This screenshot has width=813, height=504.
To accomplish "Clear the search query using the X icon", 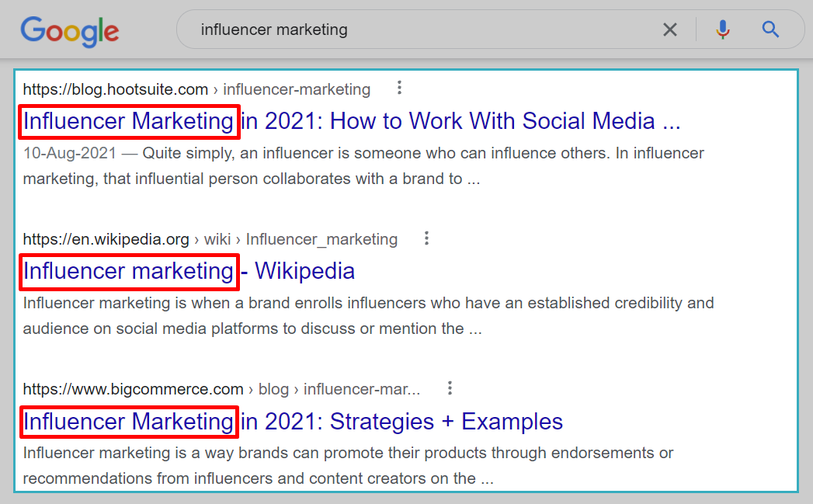I will point(670,29).
